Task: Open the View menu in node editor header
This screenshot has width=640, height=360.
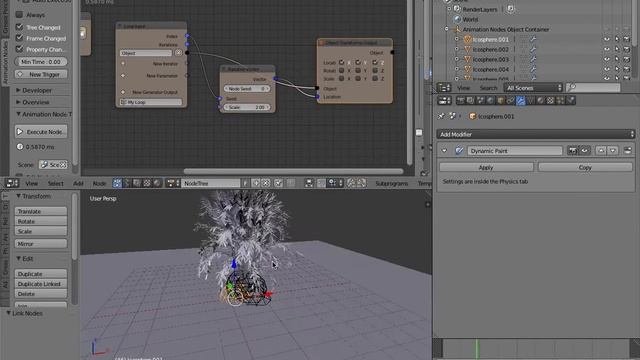Action: [x=31, y=183]
